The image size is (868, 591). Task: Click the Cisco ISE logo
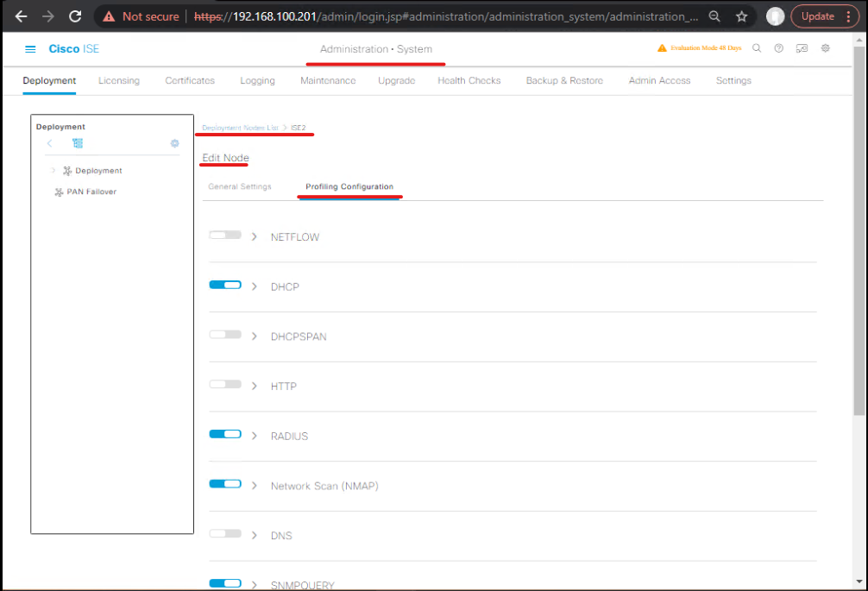point(73,48)
